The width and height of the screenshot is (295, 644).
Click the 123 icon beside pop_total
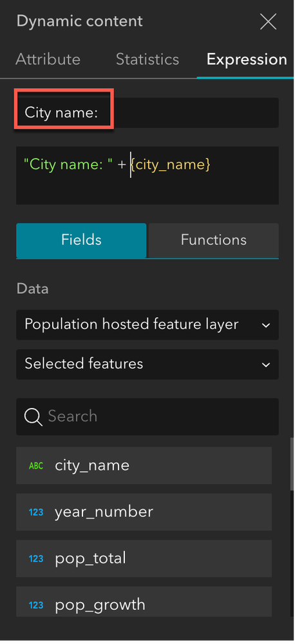[x=36, y=558]
